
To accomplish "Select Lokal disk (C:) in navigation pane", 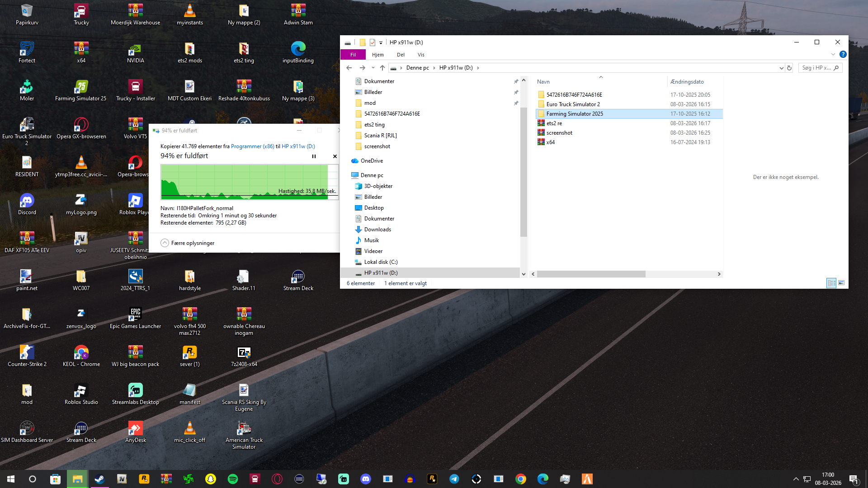I will click(x=381, y=262).
